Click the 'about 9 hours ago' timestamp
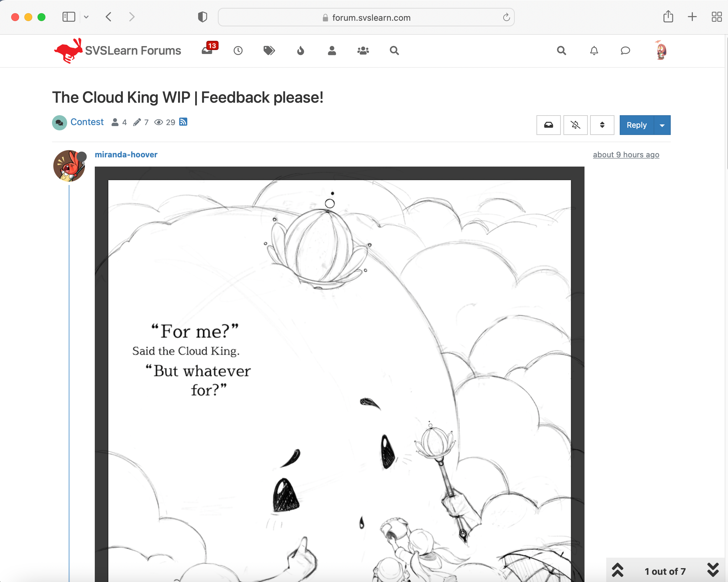 (626, 155)
